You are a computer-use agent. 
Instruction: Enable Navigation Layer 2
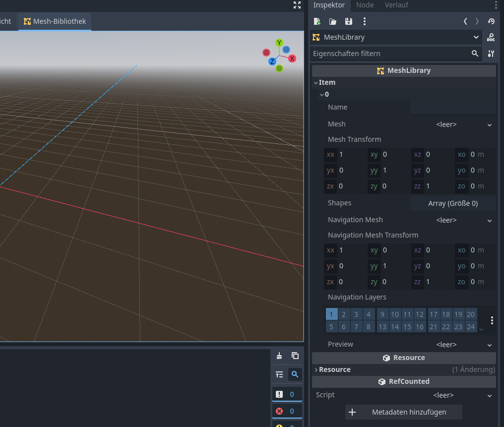[x=344, y=314]
